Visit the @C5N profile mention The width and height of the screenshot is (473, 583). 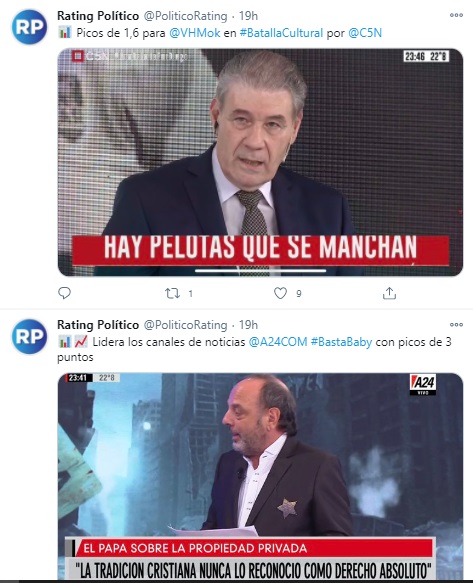click(365, 33)
